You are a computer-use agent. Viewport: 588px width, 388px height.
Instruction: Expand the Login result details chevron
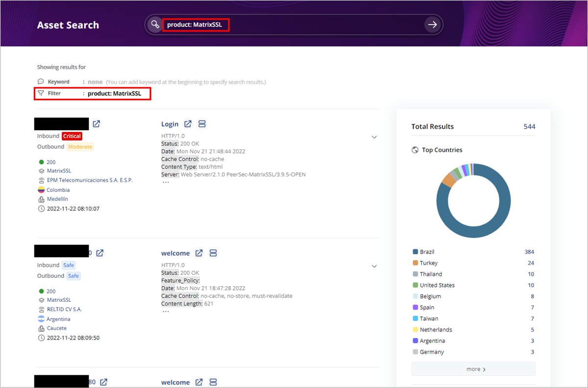pos(374,137)
